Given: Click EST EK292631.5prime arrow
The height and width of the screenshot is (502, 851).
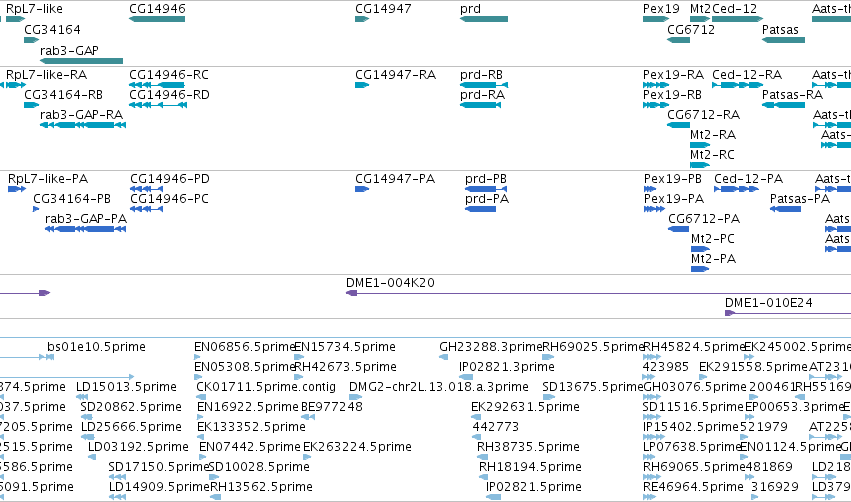Looking at the screenshot, I should coord(476,417).
